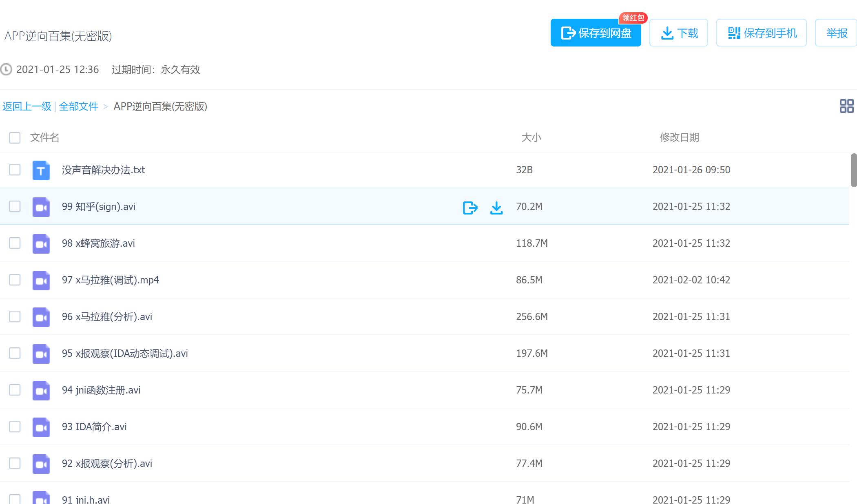Click the file list scrollbar thumb

coord(853,170)
